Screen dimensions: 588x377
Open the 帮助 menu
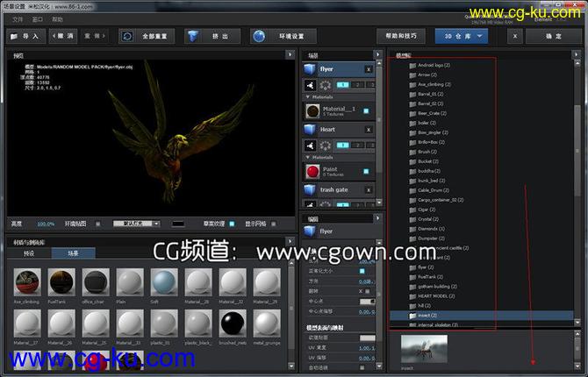coord(57,19)
